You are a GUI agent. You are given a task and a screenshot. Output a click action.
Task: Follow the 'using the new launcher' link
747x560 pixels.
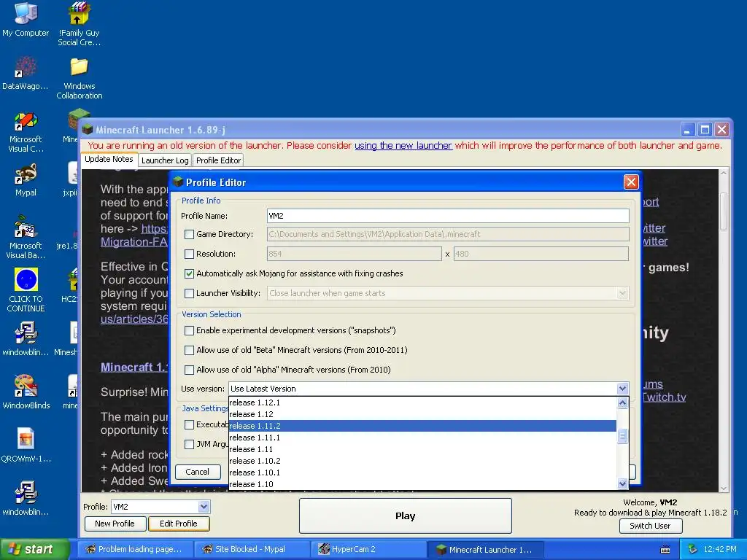[x=403, y=146]
